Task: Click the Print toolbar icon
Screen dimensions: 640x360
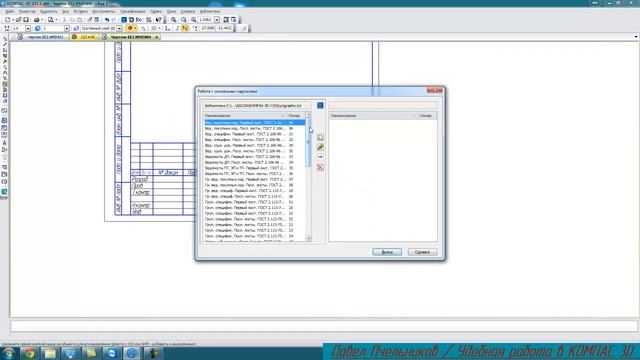Action: (37, 20)
